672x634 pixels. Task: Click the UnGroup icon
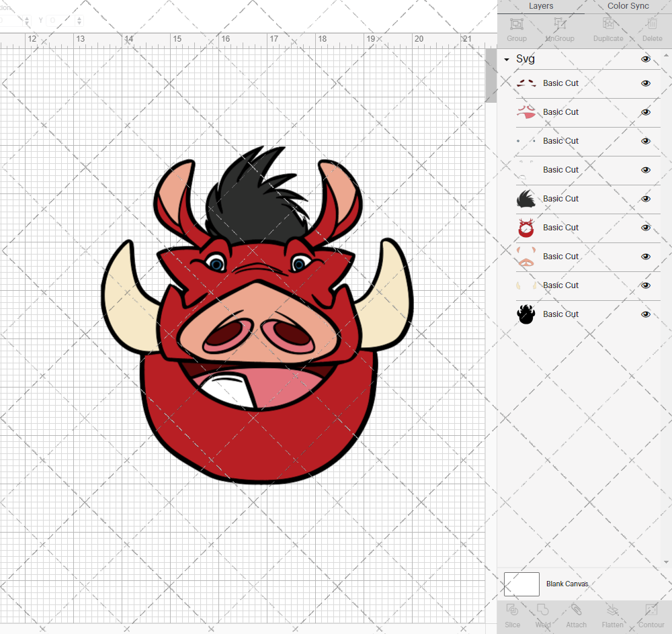click(559, 24)
